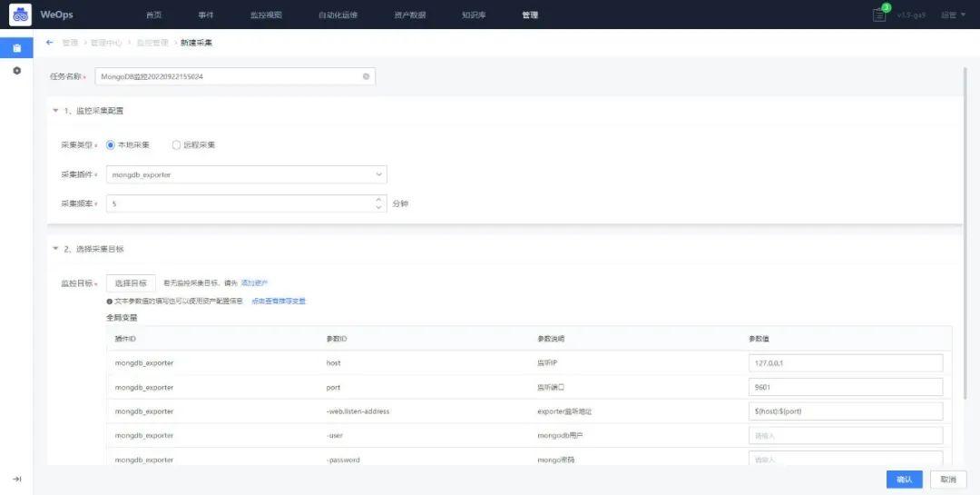
Task: Click the 监听端口 description cell
Action: coord(552,387)
